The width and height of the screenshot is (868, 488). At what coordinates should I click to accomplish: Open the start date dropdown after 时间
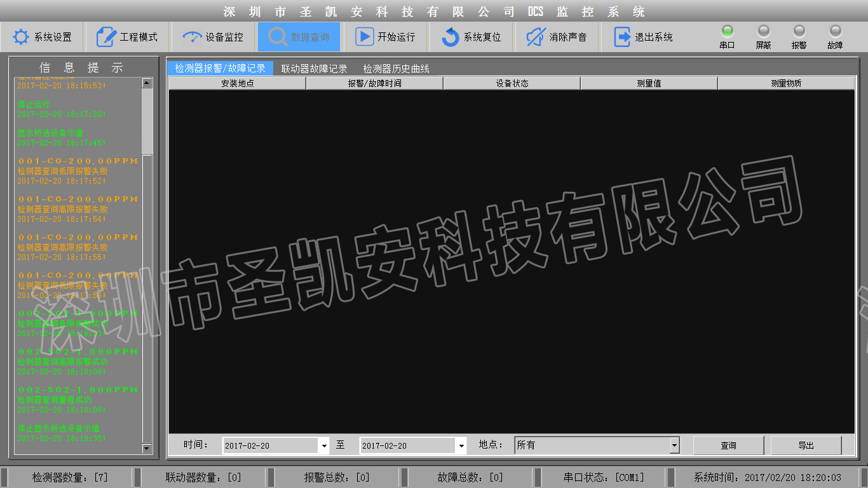(x=324, y=446)
